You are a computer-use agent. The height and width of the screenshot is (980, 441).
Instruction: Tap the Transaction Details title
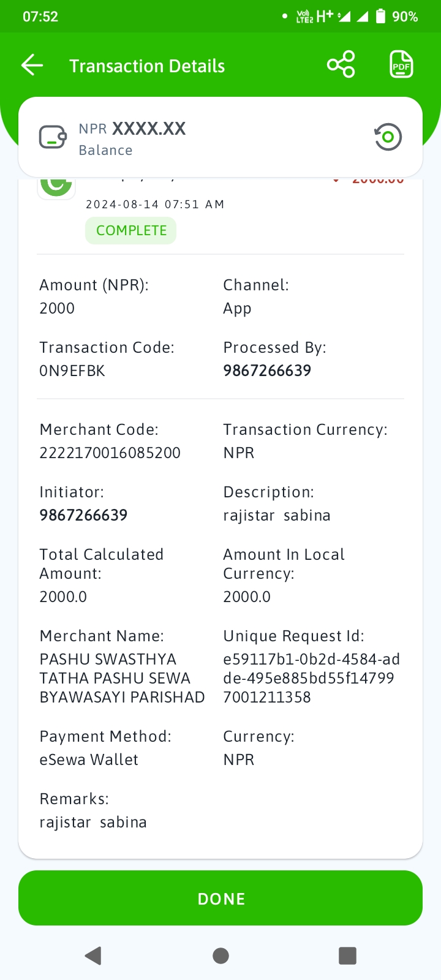pyautogui.click(x=147, y=66)
